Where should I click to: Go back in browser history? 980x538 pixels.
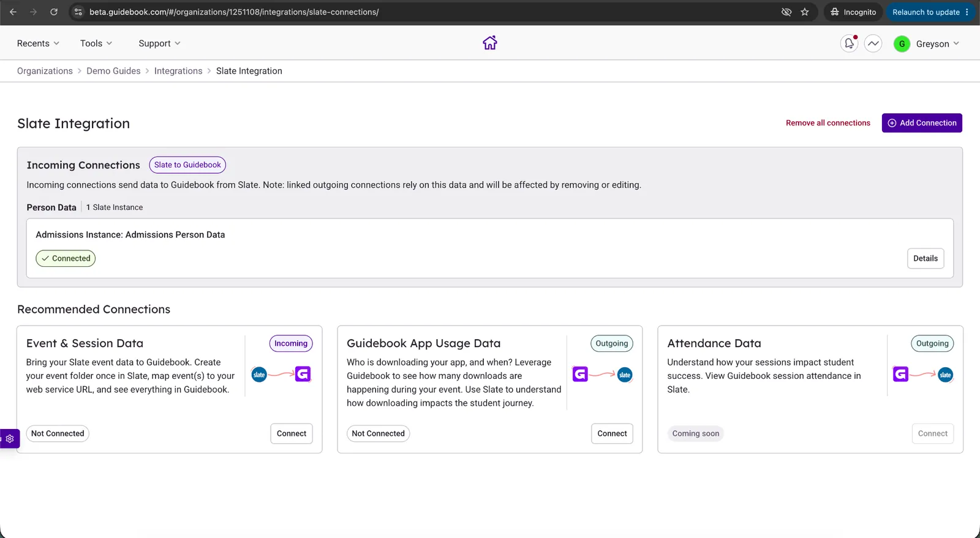[x=13, y=12]
